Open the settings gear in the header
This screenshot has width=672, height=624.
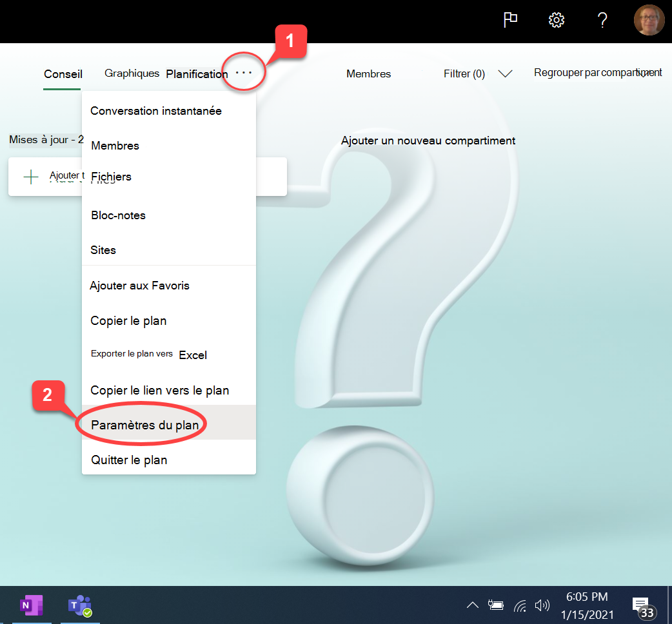click(557, 20)
